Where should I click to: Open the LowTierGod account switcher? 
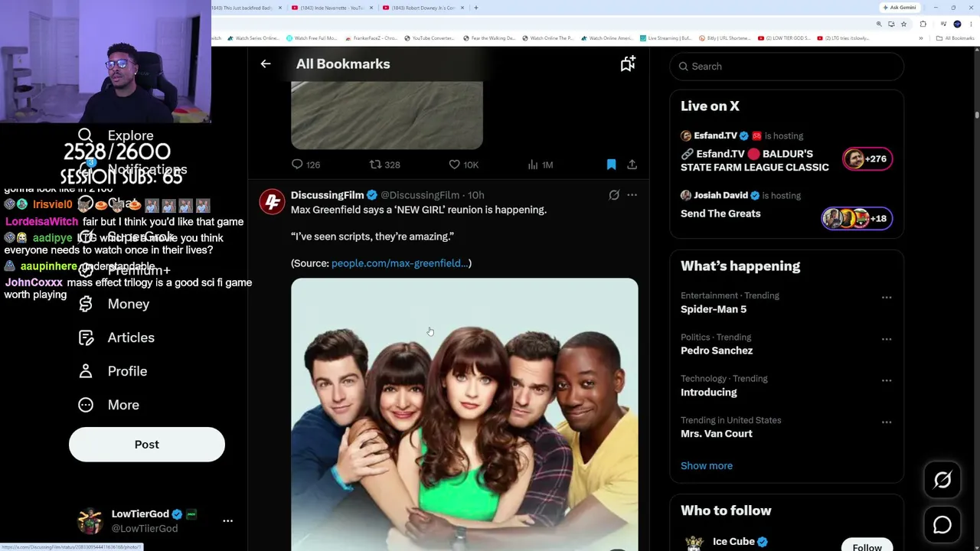[155, 521]
